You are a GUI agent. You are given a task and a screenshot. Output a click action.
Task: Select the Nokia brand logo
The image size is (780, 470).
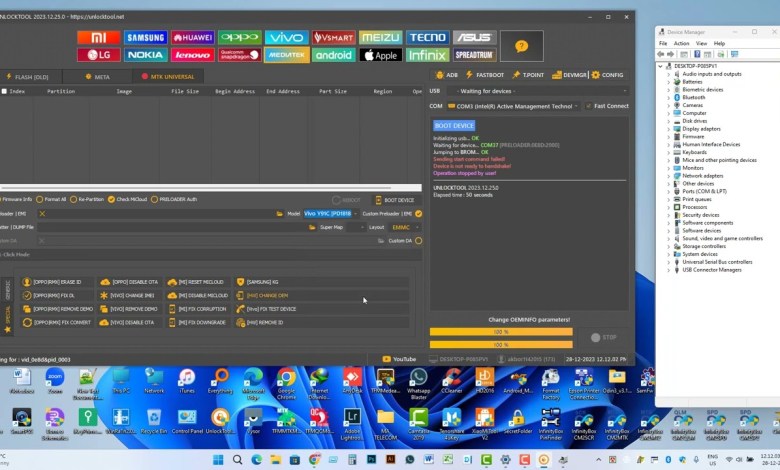145,55
